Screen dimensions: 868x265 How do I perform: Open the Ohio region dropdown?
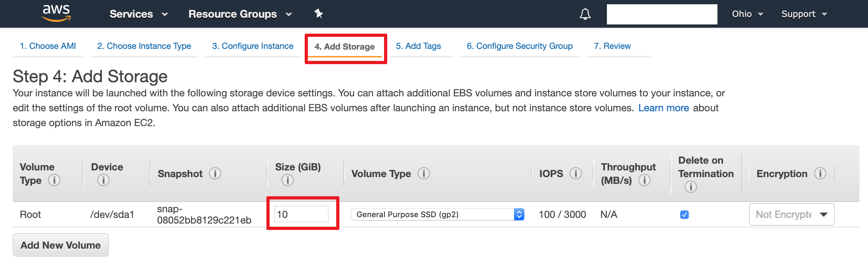747,14
